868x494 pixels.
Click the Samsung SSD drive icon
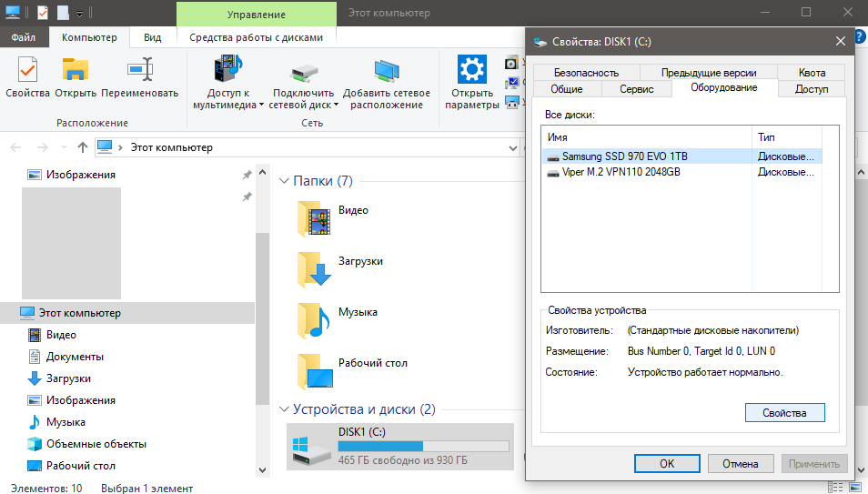point(552,157)
